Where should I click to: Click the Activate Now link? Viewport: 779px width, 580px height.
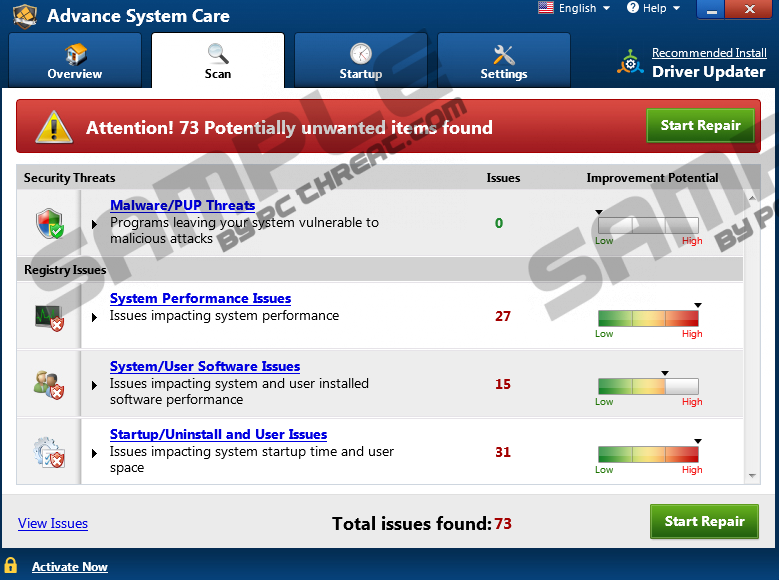click(x=70, y=567)
